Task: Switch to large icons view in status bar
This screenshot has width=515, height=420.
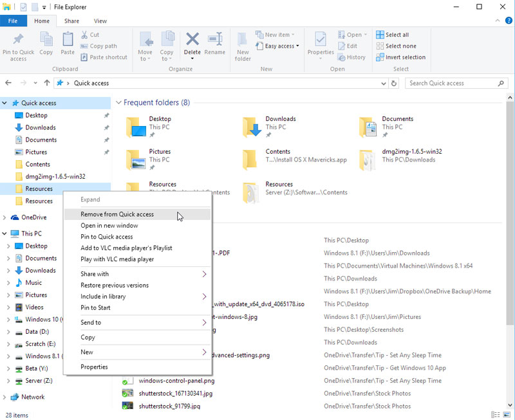Action: 507,415
